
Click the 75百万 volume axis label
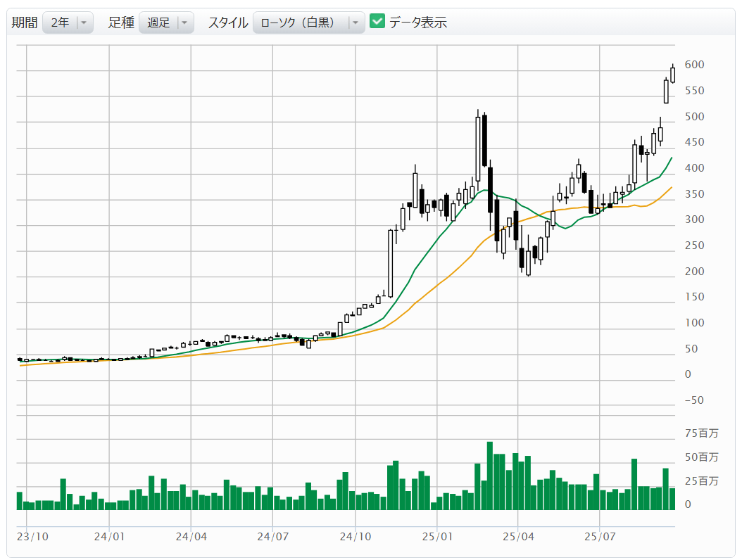click(x=702, y=433)
